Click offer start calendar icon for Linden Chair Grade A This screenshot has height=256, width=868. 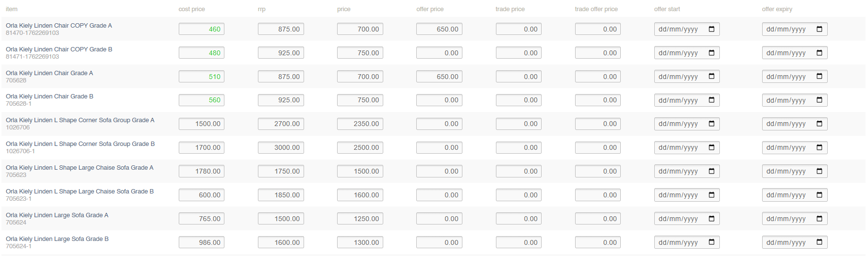coord(712,77)
